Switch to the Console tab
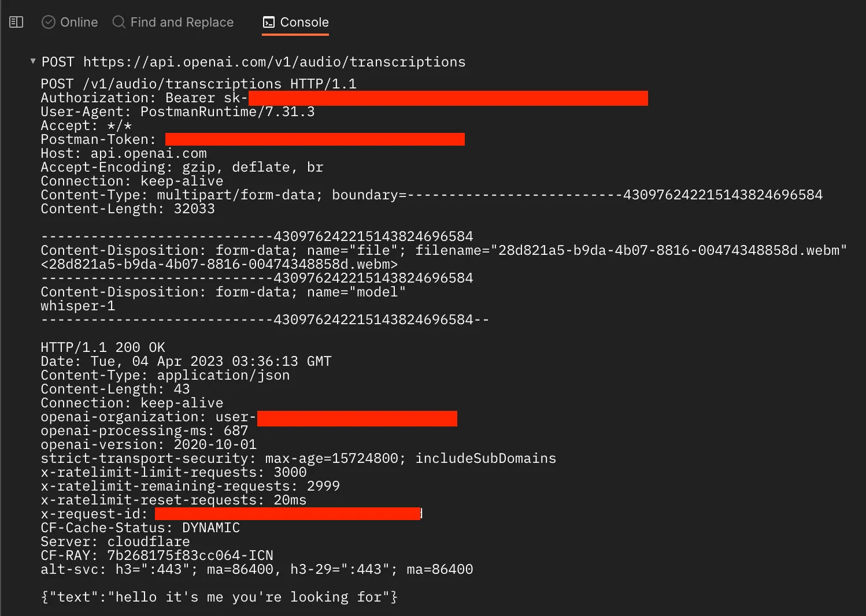The width and height of the screenshot is (866, 616). click(x=295, y=22)
